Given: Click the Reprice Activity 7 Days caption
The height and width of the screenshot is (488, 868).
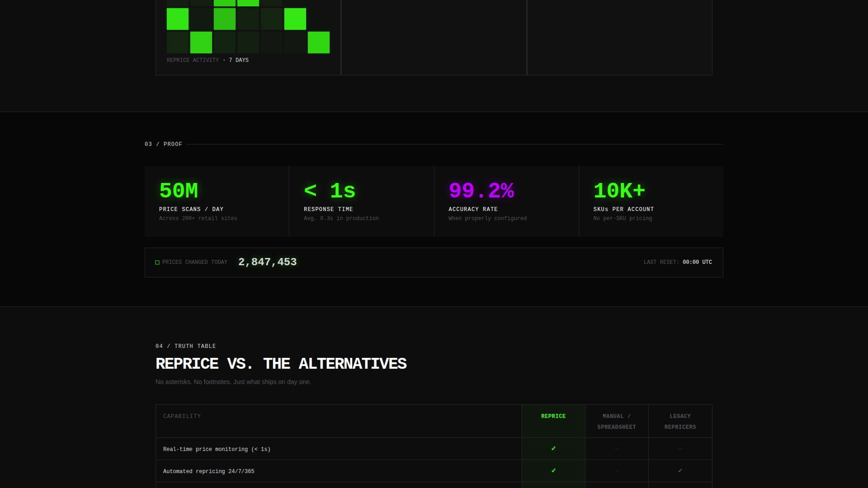Looking at the screenshot, I should point(208,60).
